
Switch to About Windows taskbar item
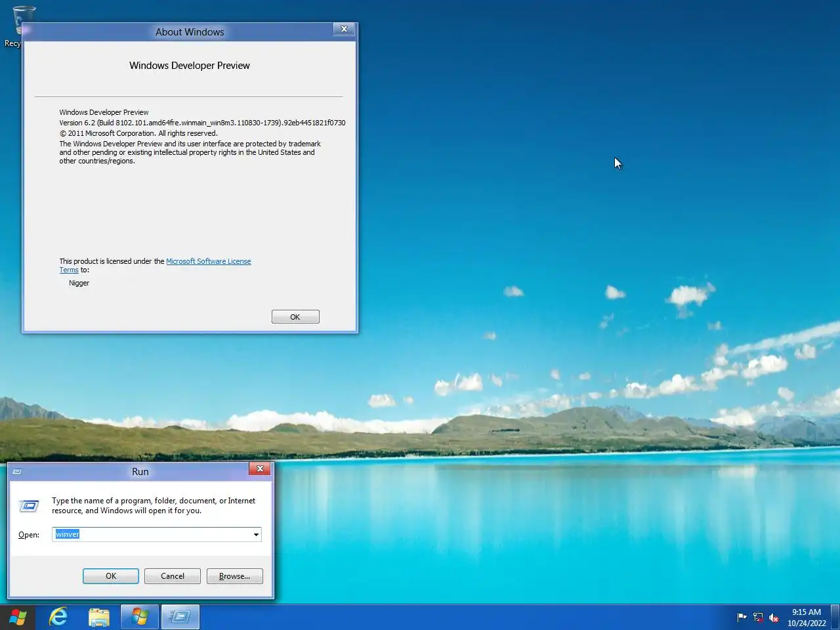140,617
